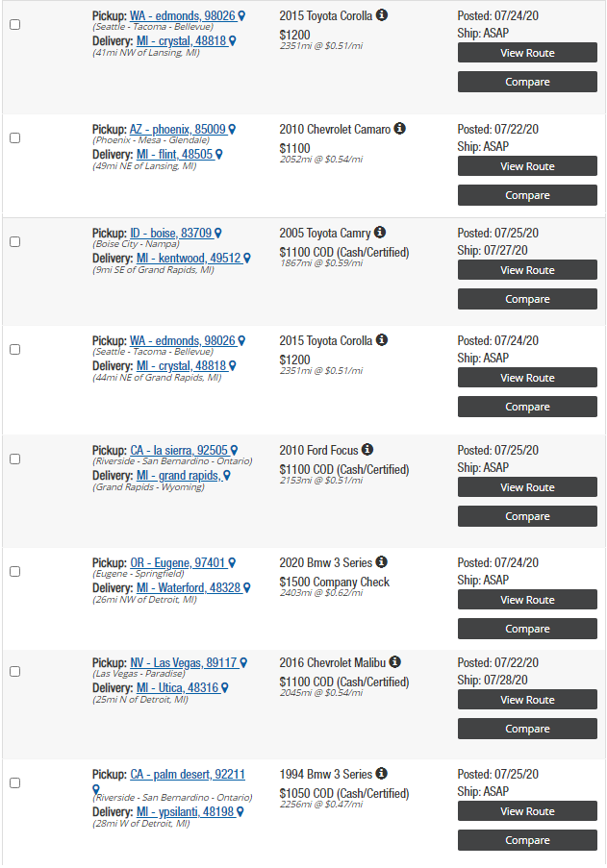Mark checkbox for Palm Desert to Ypsilanti listing
The image size is (607, 868).
coord(15,782)
